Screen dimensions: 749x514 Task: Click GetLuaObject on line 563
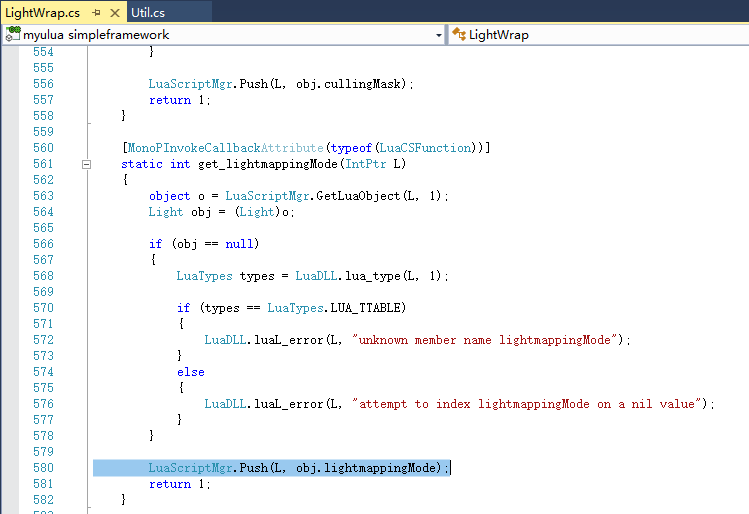coord(358,196)
